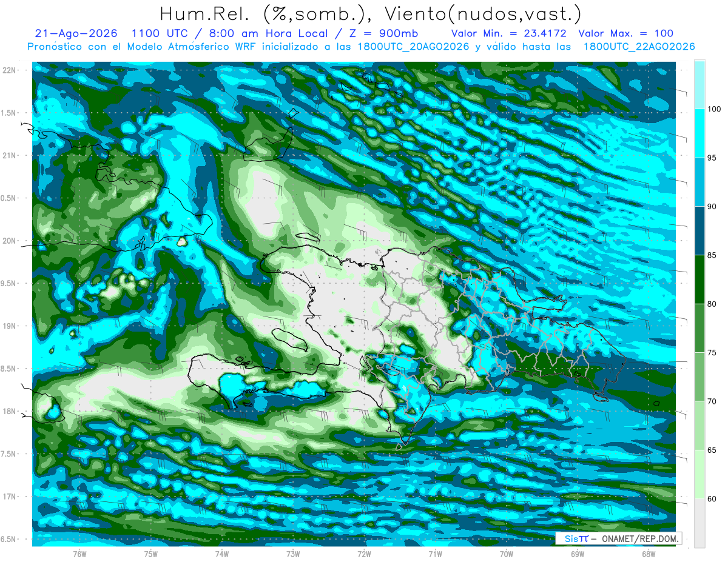The width and height of the screenshot is (728, 562).
Task: Click the legend value '95'
Action: click(x=712, y=158)
